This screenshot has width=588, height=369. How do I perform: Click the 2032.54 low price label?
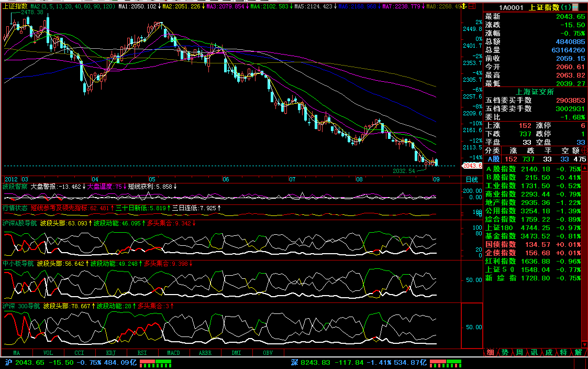point(404,171)
